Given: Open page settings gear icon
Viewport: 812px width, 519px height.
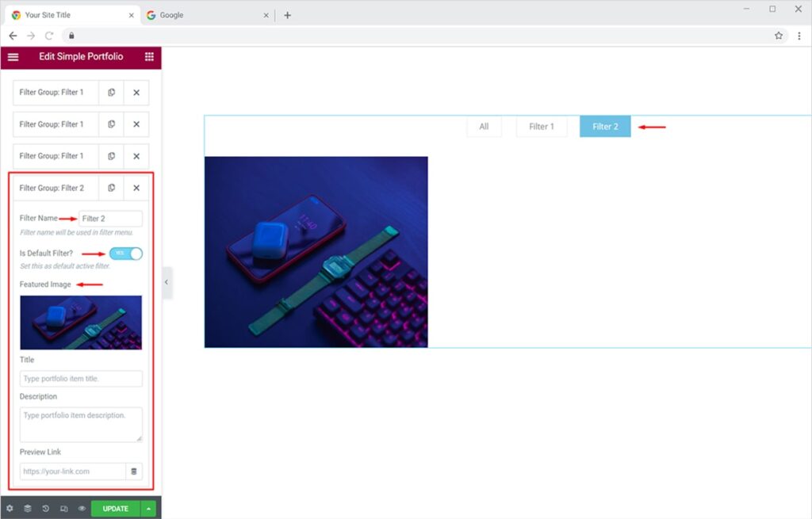Looking at the screenshot, I should 10,509.
